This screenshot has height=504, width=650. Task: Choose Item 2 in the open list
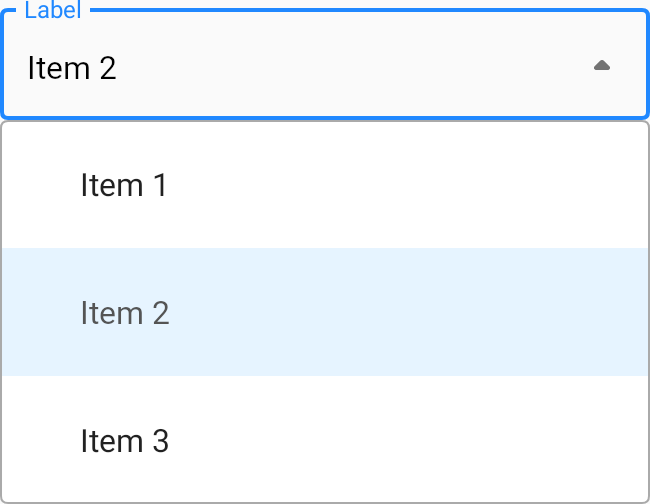coord(125,313)
